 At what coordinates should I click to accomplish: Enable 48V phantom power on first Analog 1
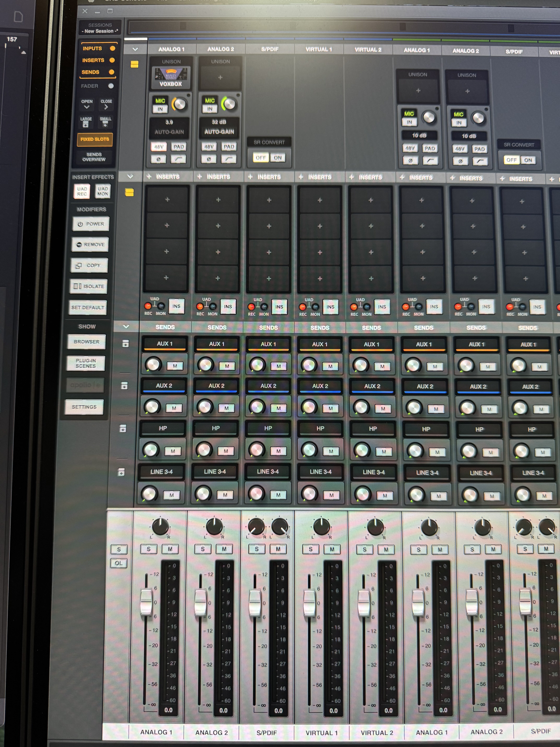(x=159, y=147)
